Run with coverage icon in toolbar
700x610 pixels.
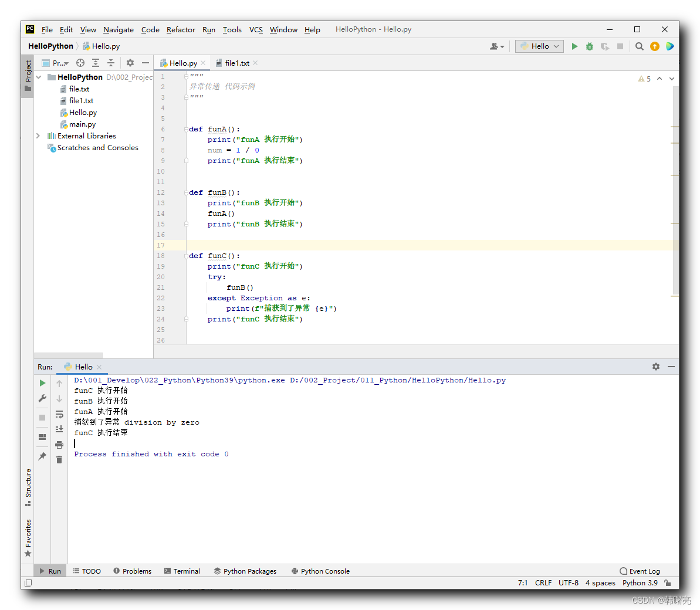[605, 46]
